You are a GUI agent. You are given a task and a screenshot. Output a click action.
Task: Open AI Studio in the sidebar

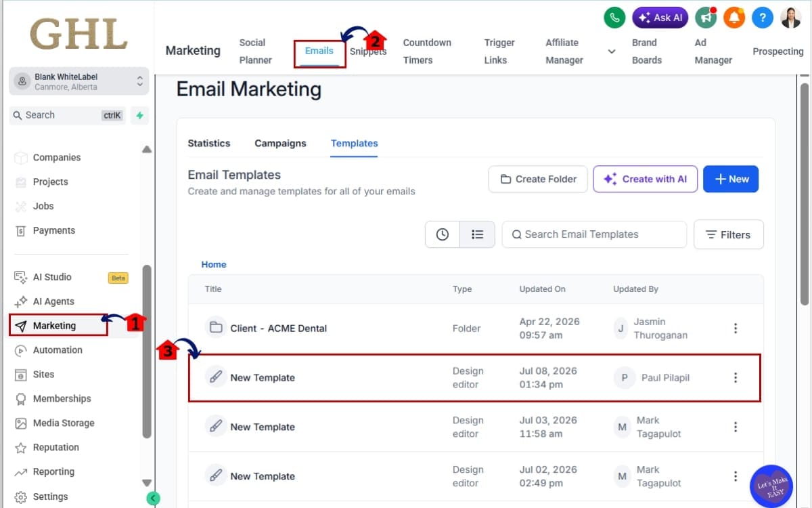click(52, 277)
